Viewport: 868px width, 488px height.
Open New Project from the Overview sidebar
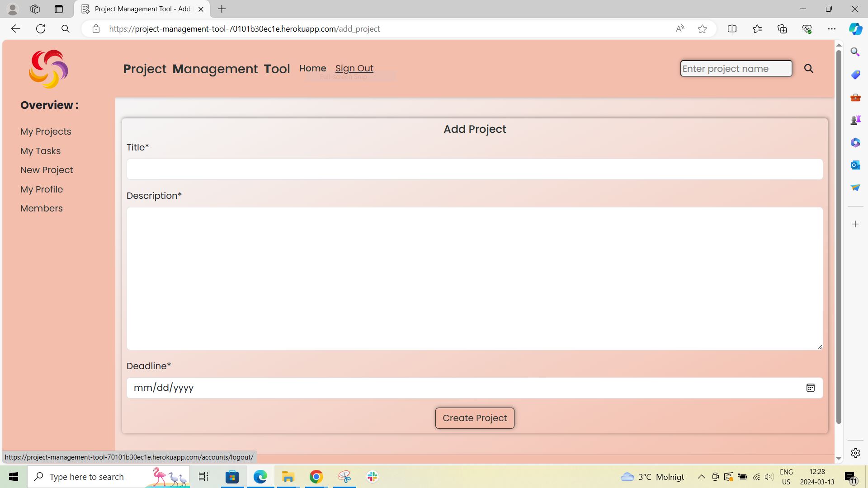tap(47, 170)
